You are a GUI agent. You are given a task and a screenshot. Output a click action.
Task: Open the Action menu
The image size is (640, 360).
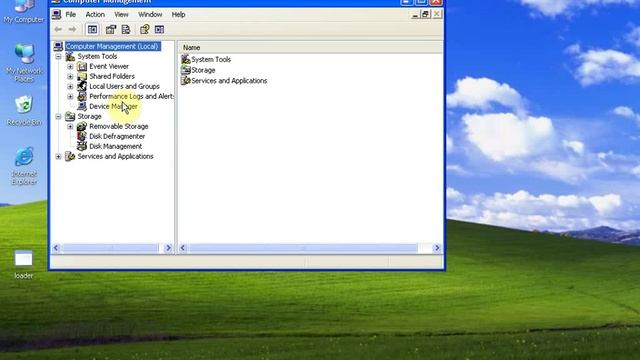95,15
